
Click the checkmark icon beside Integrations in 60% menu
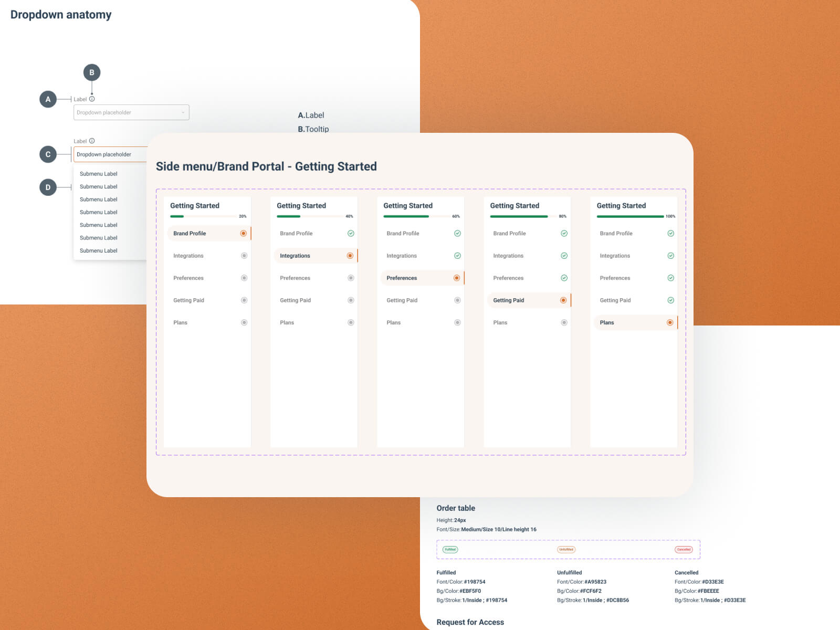[x=457, y=256]
